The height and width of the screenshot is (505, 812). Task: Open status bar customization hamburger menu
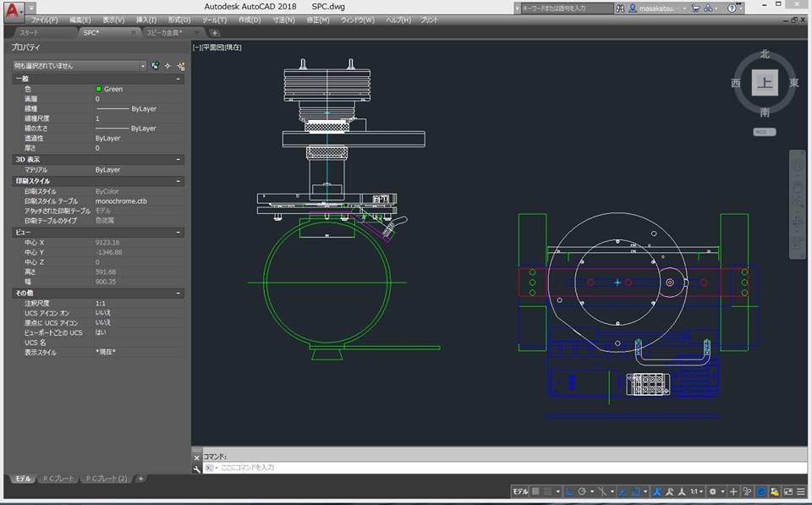point(801,491)
